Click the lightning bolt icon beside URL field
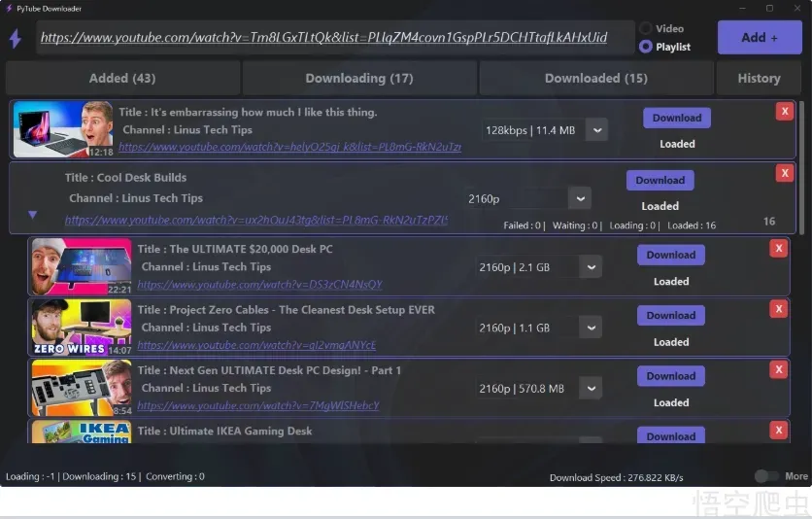The width and height of the screenshot is (812, 519). pos(16,38)
